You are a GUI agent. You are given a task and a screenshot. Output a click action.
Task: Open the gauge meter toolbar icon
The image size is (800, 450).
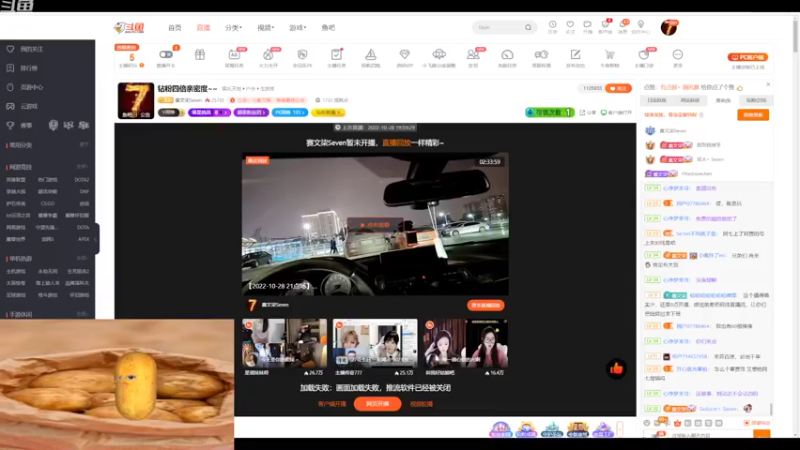(507, 55)
